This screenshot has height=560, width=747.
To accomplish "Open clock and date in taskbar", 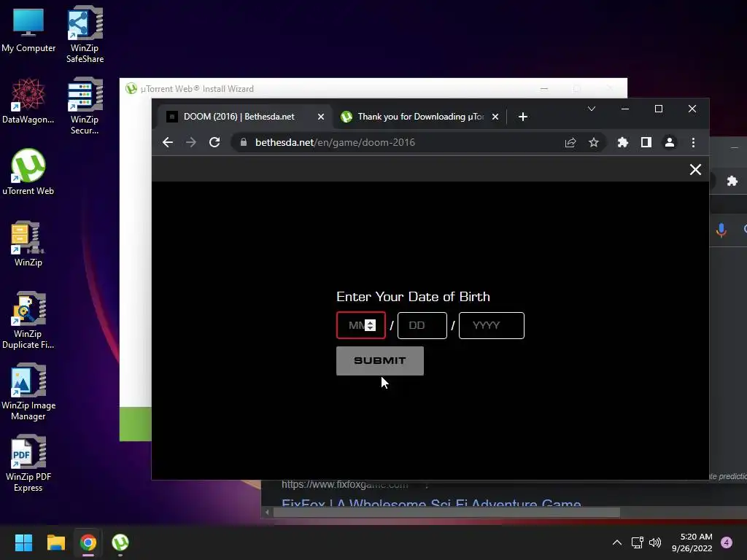I will coord(692,542).
